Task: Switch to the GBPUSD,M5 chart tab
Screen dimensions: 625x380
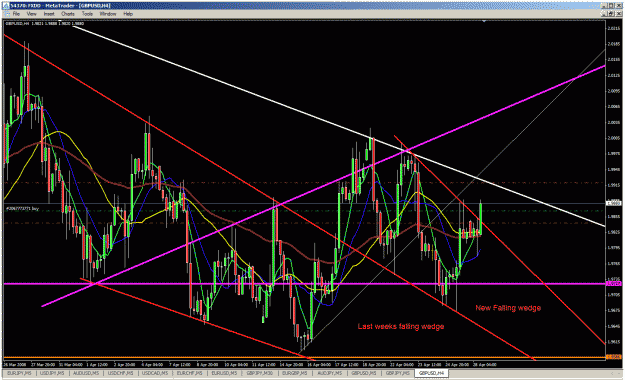Action: click(x=364, y=373)
